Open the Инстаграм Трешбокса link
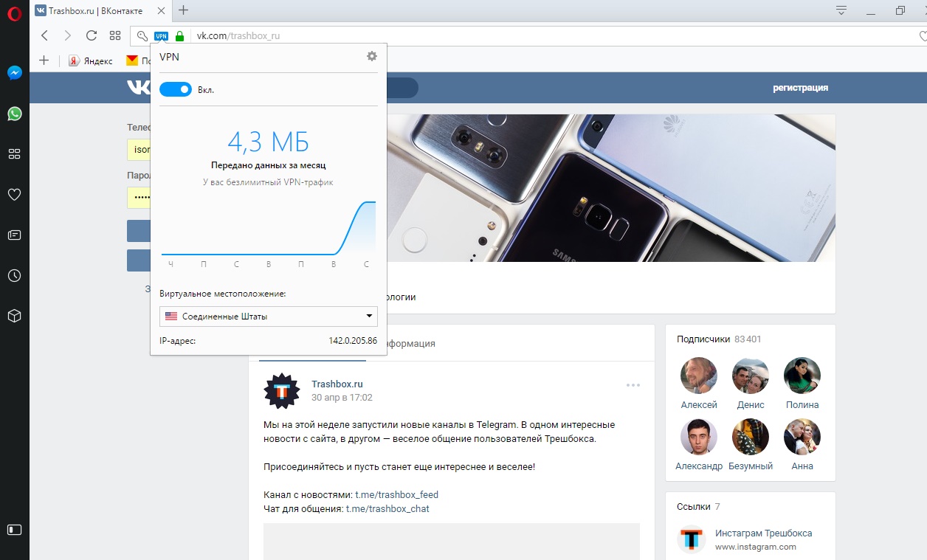The width and height of the screenshot is (927, 560). (763, 533)
